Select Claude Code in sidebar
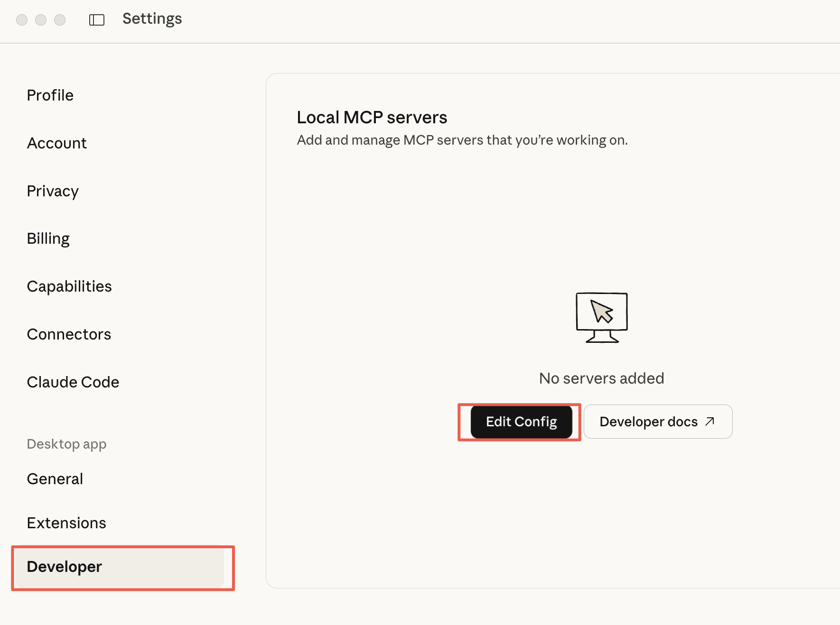Image resolution: width=840 pixels, height=625 pixels. coord(73,382)
